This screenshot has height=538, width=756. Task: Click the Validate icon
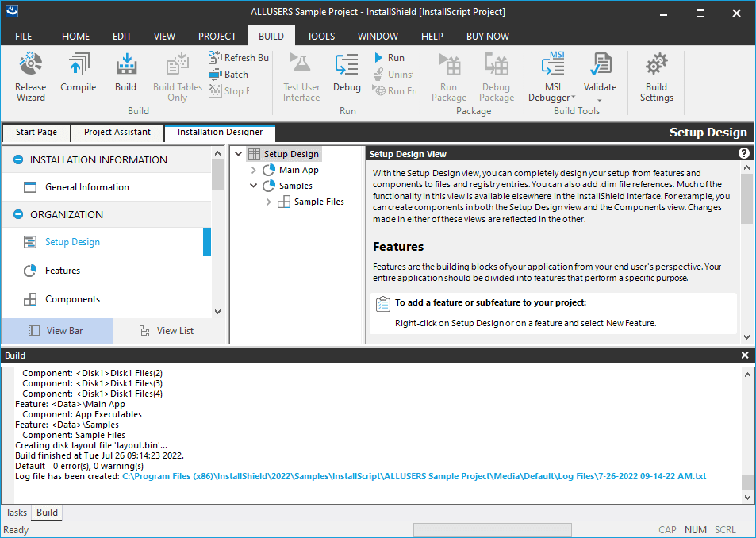[600, 64]
